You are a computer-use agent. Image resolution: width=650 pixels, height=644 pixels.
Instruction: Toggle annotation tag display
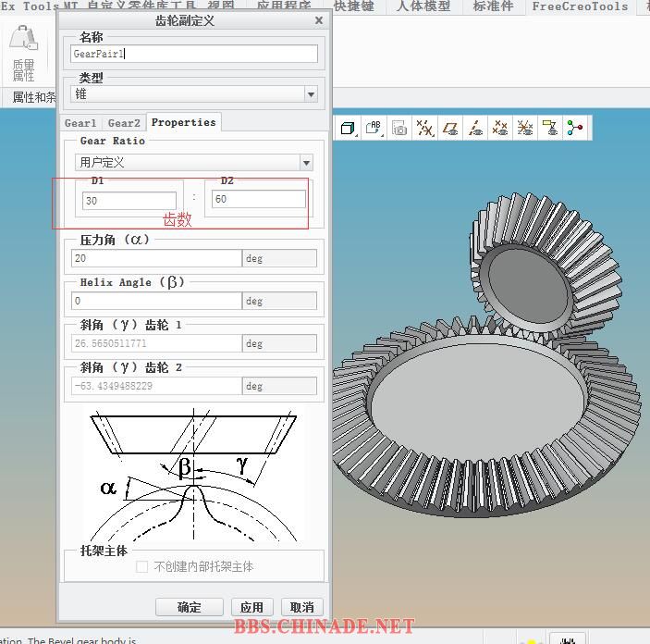coord(550,128)
